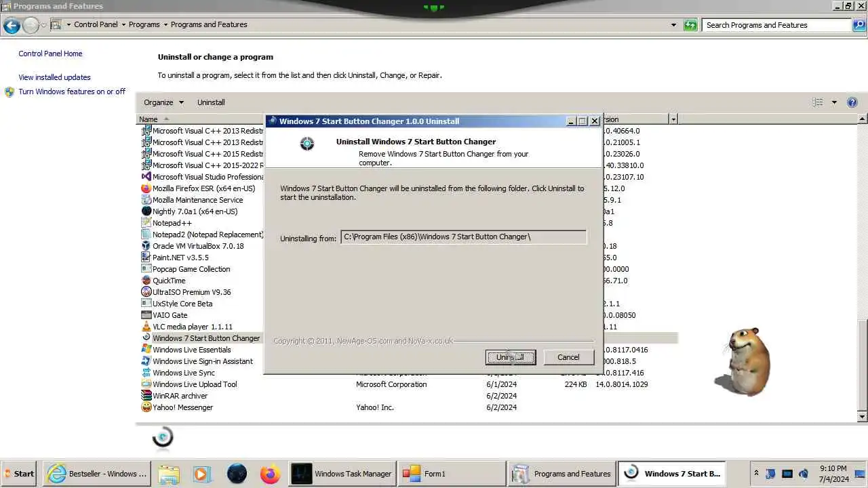This screenshot has width=868, height=488.
Task: Open View installed updates link
Action: [x=54, y=77]
